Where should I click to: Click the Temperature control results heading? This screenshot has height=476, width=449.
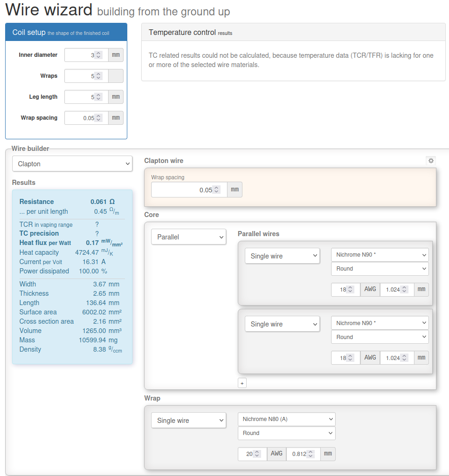190,33
